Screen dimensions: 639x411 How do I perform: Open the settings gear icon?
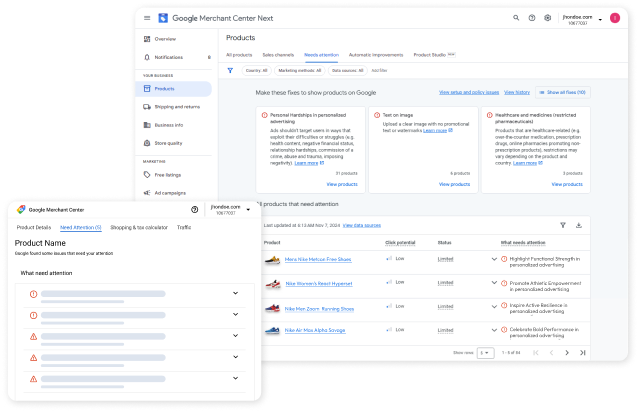click(548, 18)
